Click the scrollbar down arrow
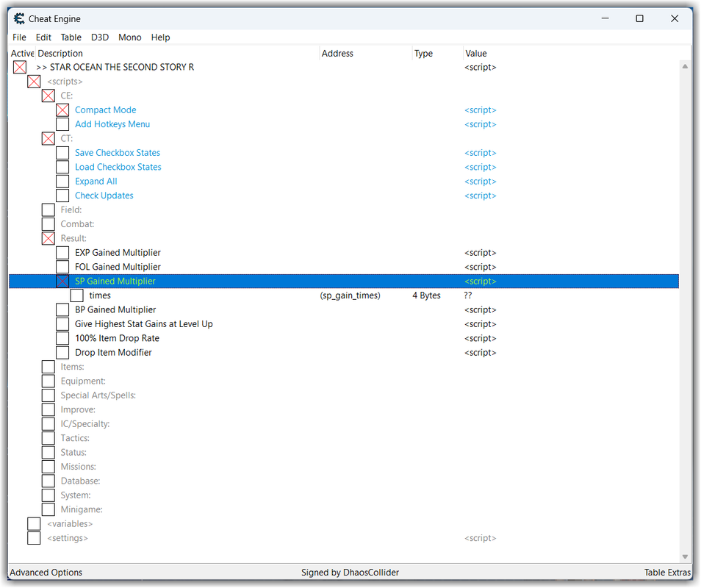The width and height of the screenshot is (701, 588). coord(685,557)
